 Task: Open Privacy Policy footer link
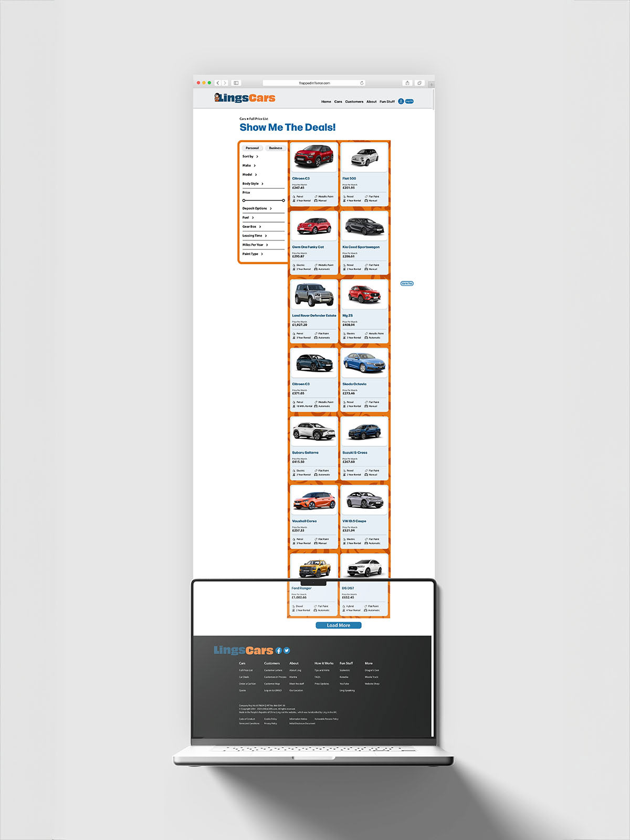coord(270,723)
